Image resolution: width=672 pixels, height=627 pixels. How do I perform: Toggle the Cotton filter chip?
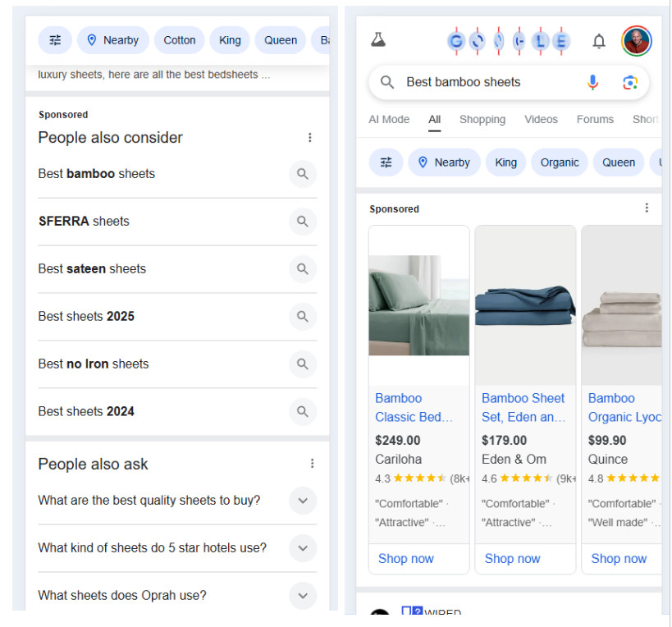point(179,40)
